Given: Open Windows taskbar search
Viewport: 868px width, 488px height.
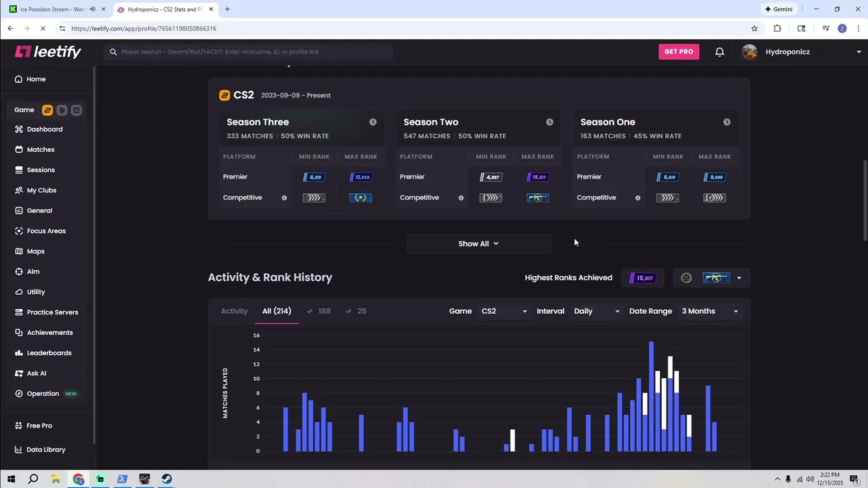Looking at the screenshot, I should point(33,479).
